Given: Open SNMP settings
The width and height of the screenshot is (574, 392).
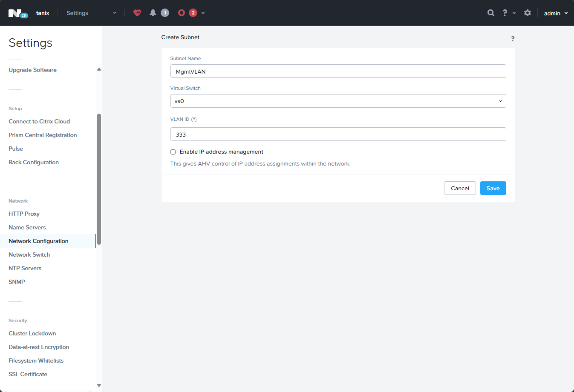Looking at the screenshot, I should [17, 282].
